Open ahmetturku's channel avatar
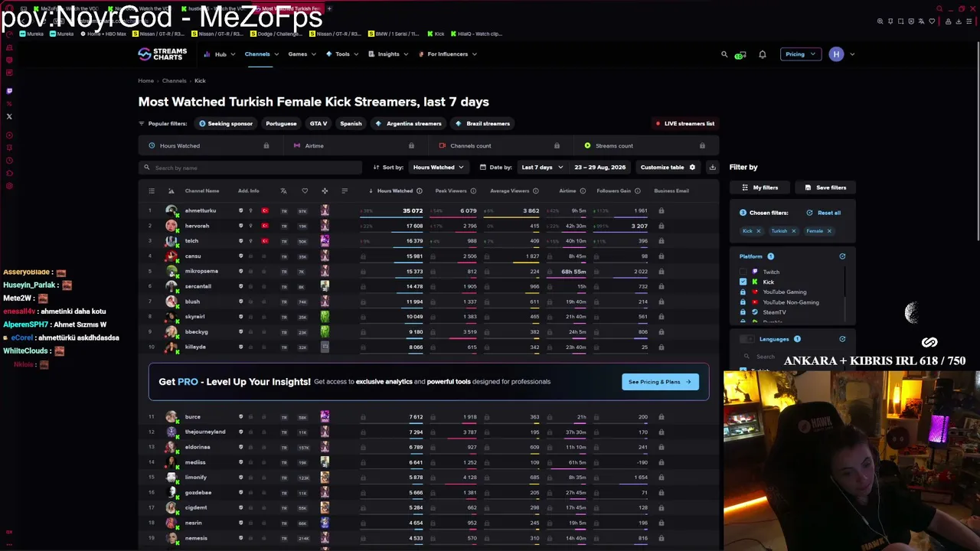980x551 pixels. [x=171, y=210]
